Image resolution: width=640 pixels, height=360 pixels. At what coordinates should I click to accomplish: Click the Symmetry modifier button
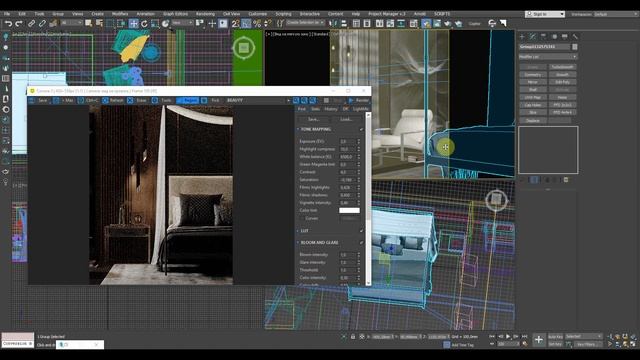[533, 75]
